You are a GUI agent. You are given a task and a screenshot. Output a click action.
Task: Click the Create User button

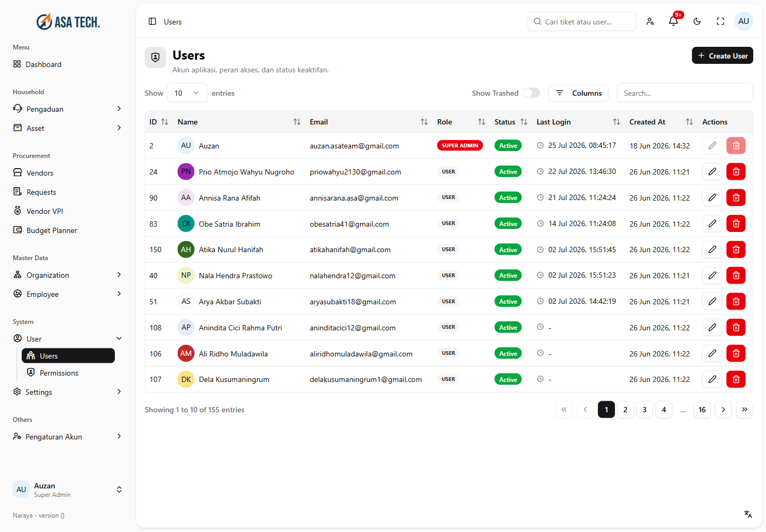click(x=722, y=55)
